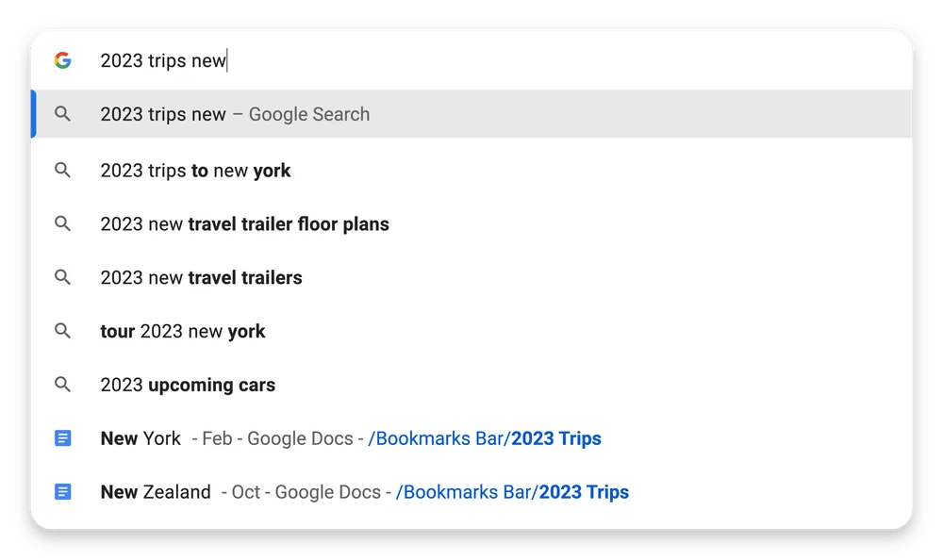The width and height of the screenshot is (943, 560).
Task: Click magnifier icon beside "2023 upcoming cars"
Action: (x=62, y=385)
